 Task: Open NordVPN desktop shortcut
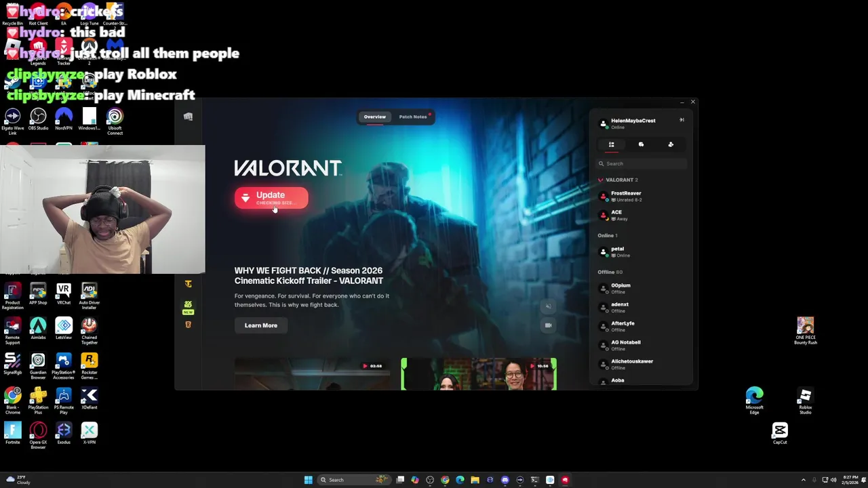(64, 121)
